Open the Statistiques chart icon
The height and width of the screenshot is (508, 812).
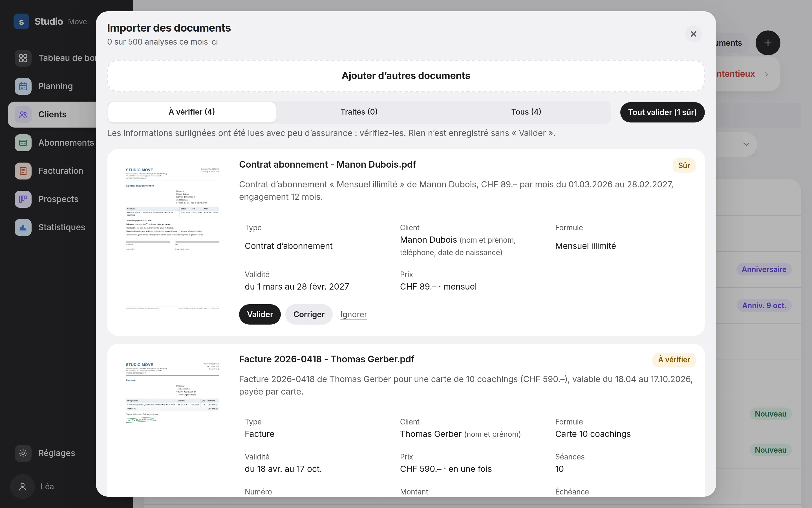click(23, 227)
